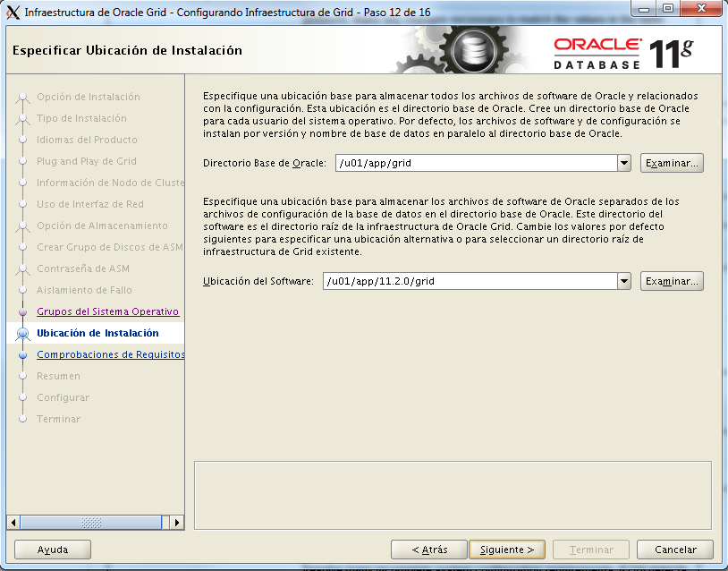
Task: Click the Oracle Database 11g logo
Action: point(623,54)
